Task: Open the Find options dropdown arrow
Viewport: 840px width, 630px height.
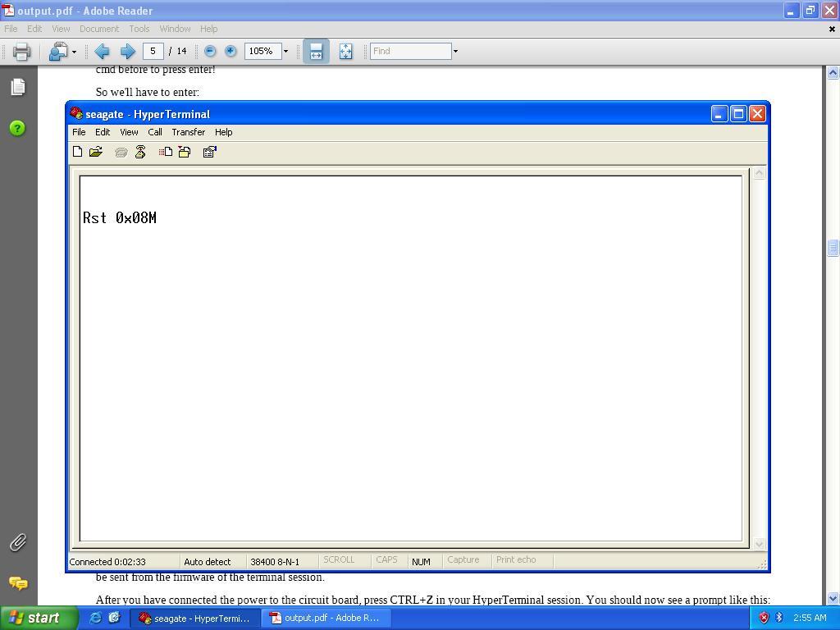Action: tap(455, 52)
